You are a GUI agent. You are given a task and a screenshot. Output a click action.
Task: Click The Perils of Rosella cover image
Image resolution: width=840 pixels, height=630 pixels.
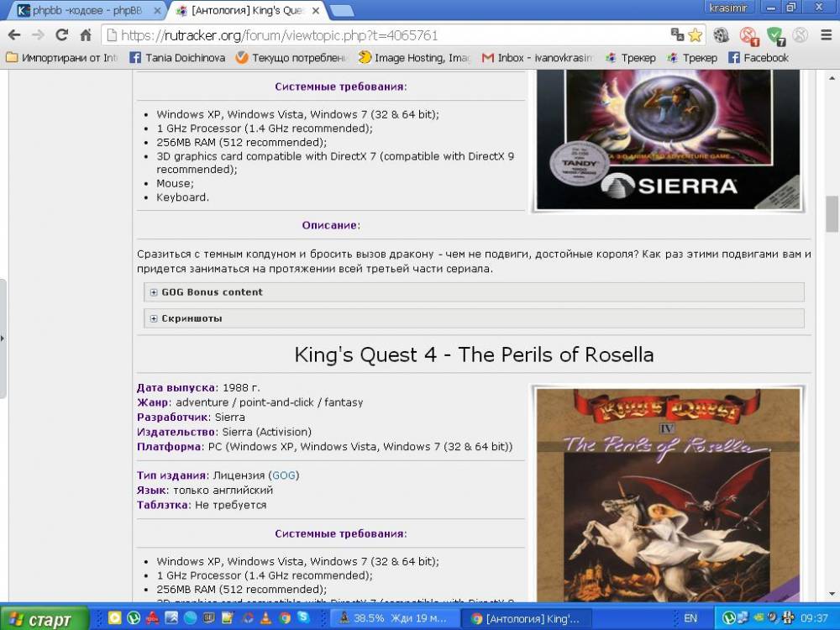pos(668,494)
